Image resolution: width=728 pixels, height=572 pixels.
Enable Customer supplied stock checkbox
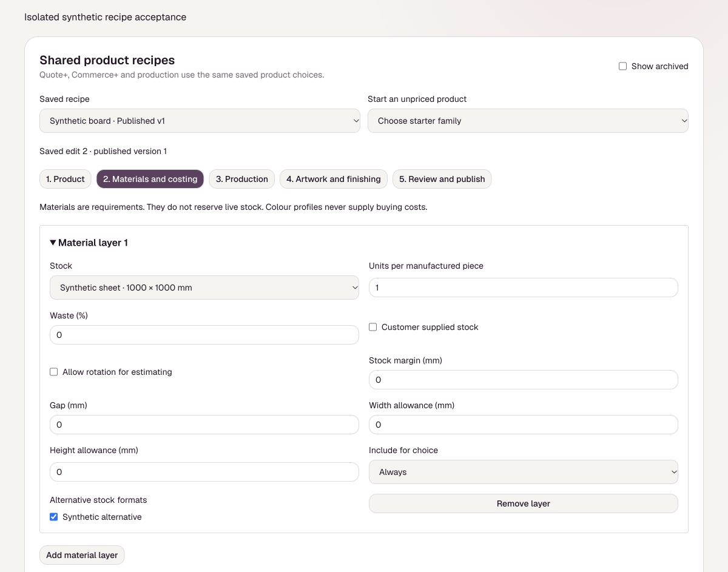[373, 327]
